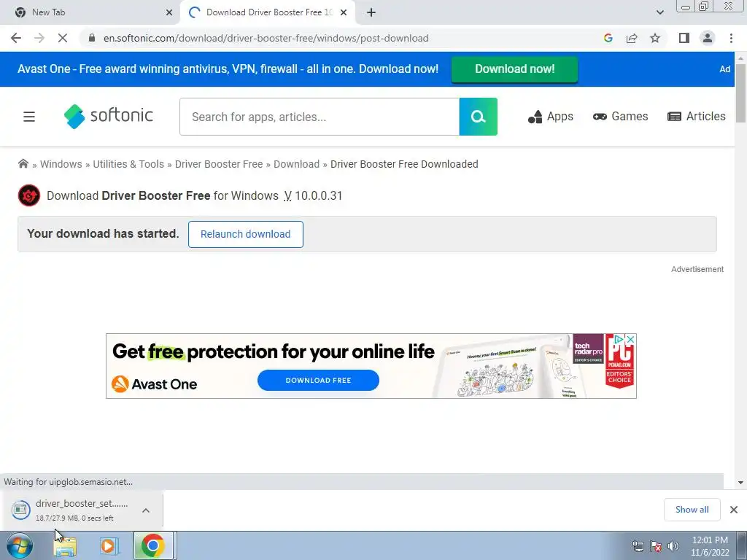Image resolution: width=747 pixels, height=560 pixels.
Task: Click the forward navigation arrow
Action: [x=39, y=38]
